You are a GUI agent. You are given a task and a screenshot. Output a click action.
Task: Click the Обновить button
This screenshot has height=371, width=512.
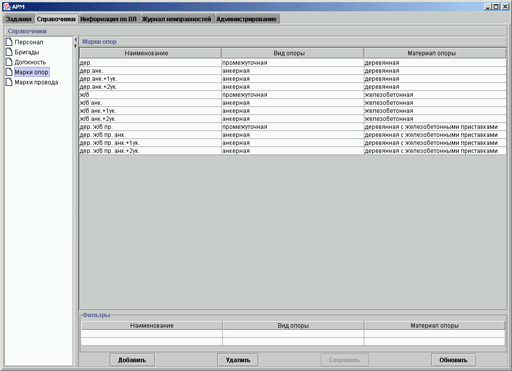click(453, 360)
